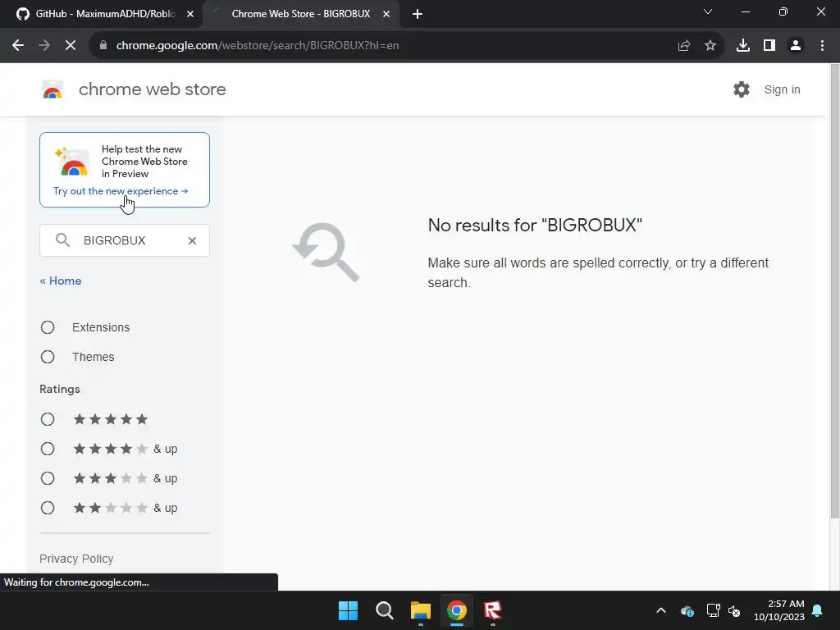840x630 pixels.
Task: Select the Extensions radio filter
Action: (48, 327)
